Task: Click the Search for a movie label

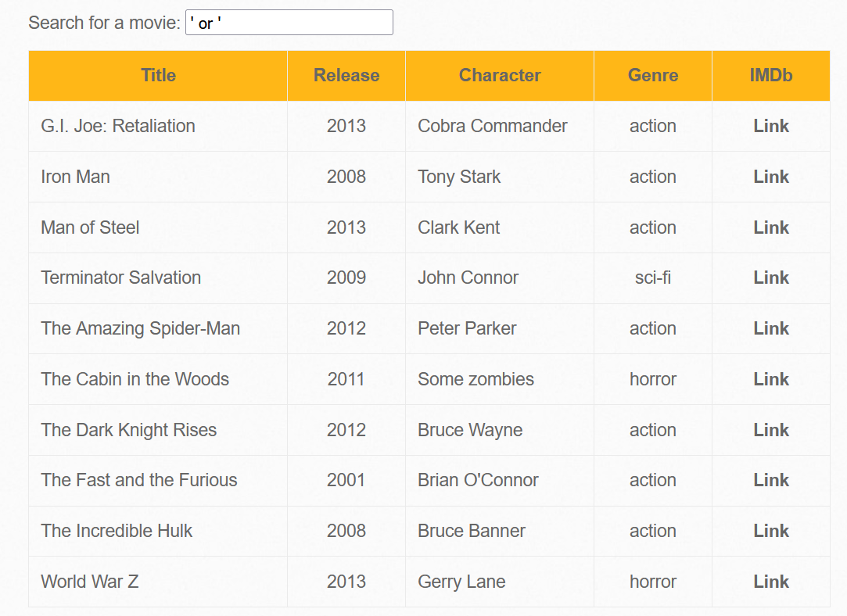Action: tap(104, 23)
